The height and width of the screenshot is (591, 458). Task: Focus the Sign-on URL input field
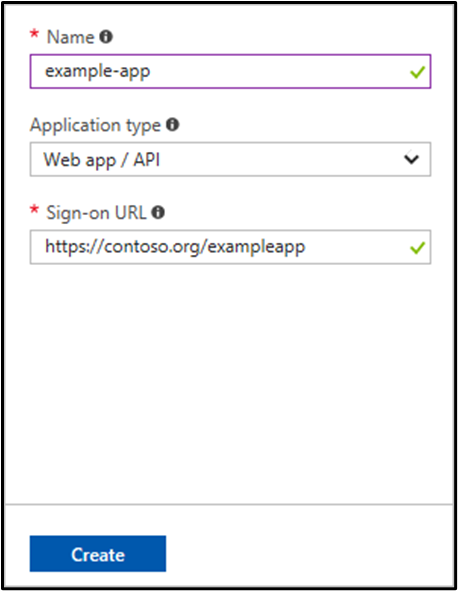click(230, 247)
